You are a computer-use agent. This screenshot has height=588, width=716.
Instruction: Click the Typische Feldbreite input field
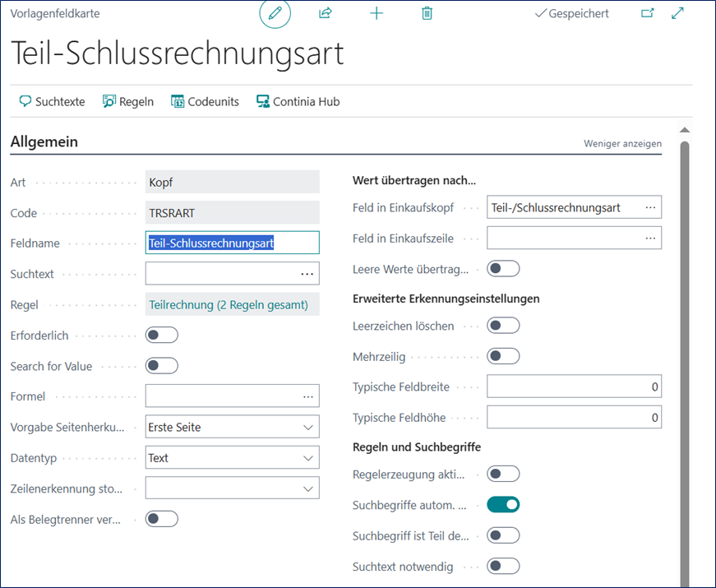tap(574, 387)
